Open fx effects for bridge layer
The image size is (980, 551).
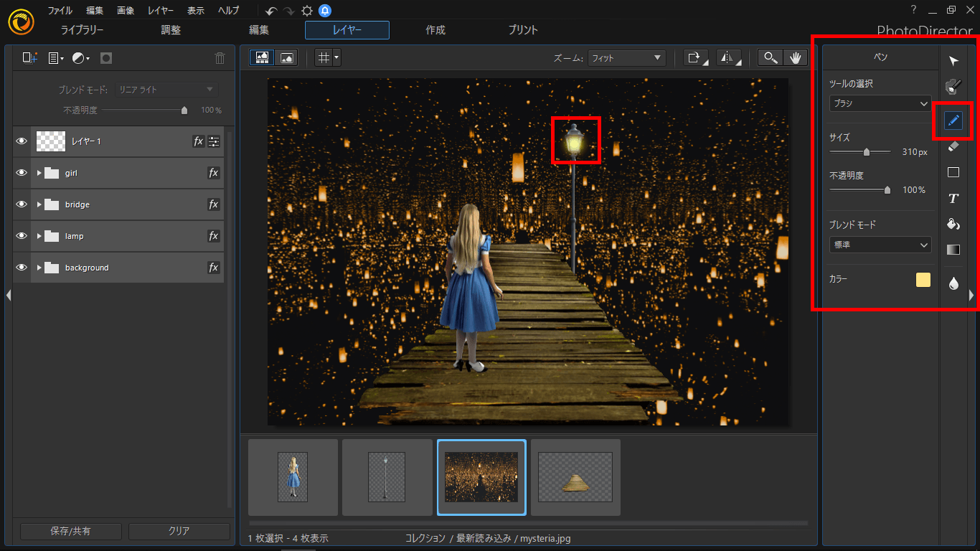tap(213, 204)
